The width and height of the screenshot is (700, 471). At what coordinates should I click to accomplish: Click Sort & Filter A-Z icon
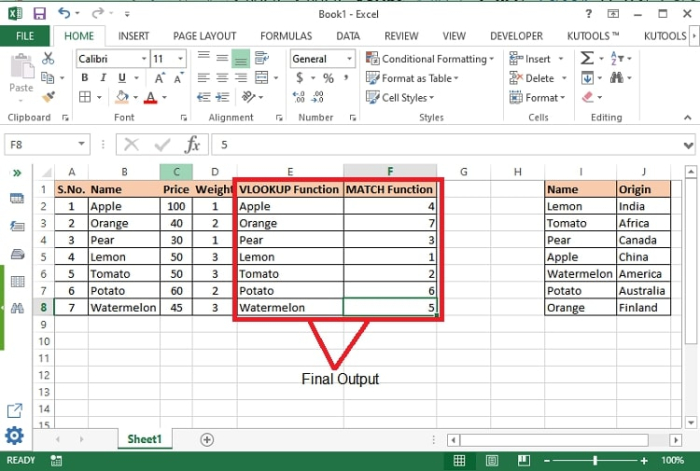coord(616,58)
